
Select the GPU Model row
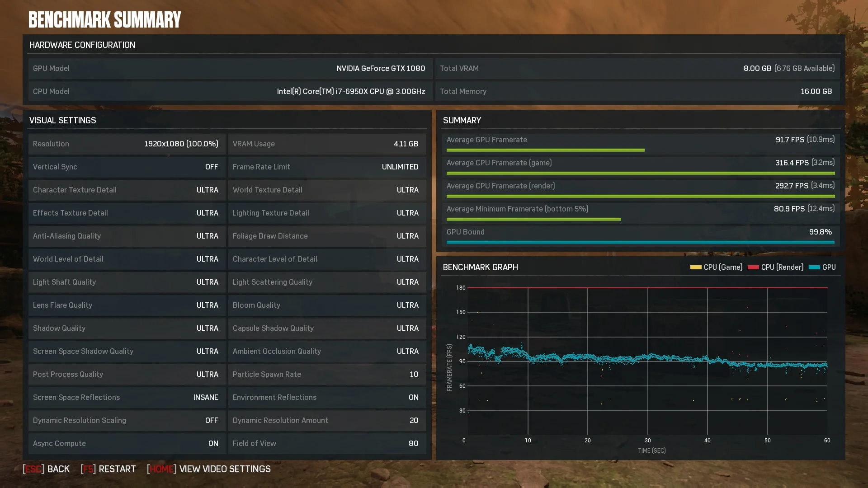pos(230,69)
